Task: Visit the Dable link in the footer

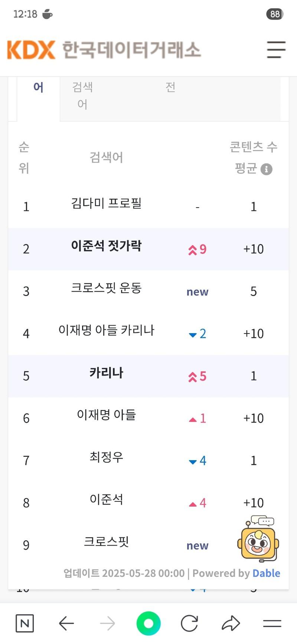Action: [266, 573]
